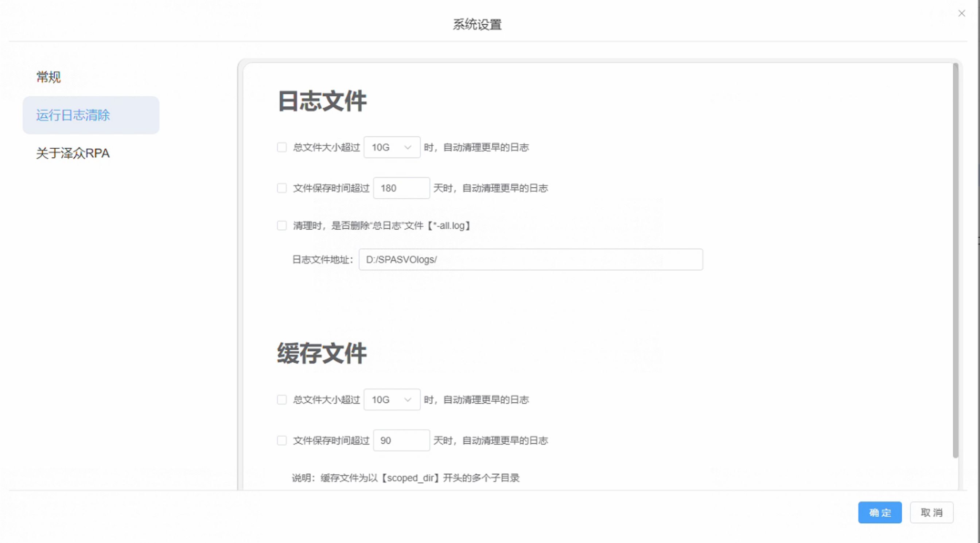Enable cache file retention days checkbox
The image size is (980, 543).
pos(281,441)
